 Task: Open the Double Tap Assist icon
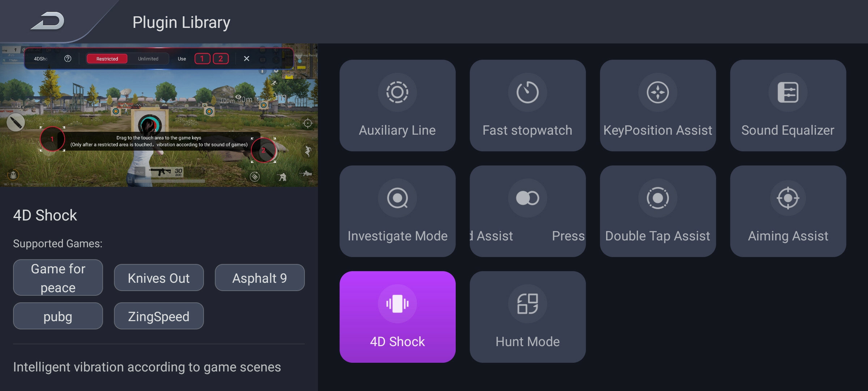pyautogui.click(x=658, y=198)
